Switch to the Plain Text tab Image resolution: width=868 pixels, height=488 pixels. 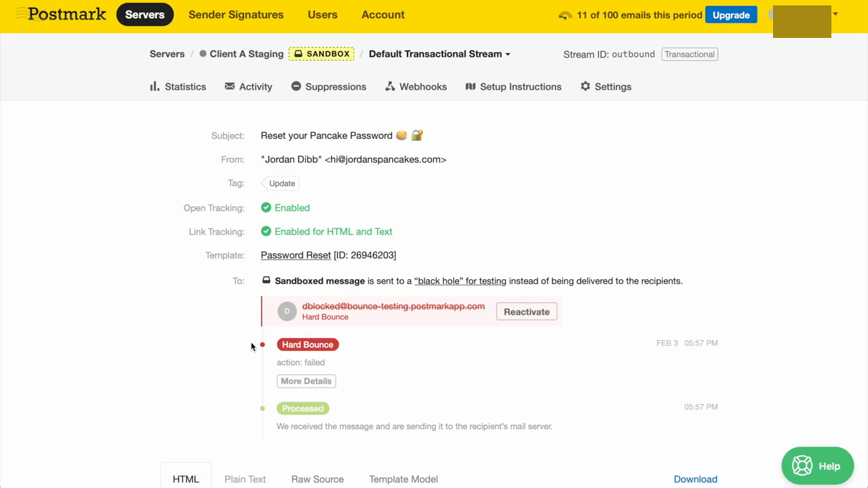coord(245,479)
